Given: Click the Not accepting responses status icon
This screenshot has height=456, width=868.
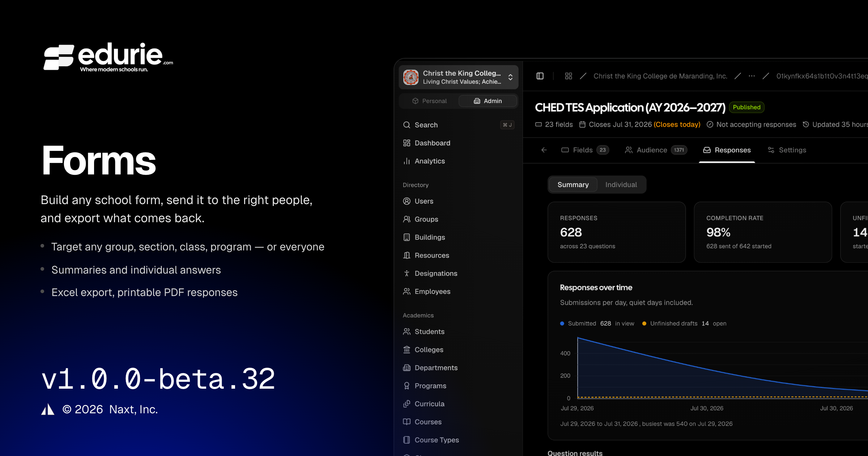Looking at the screenshot, I should click(x=710, y=124).
